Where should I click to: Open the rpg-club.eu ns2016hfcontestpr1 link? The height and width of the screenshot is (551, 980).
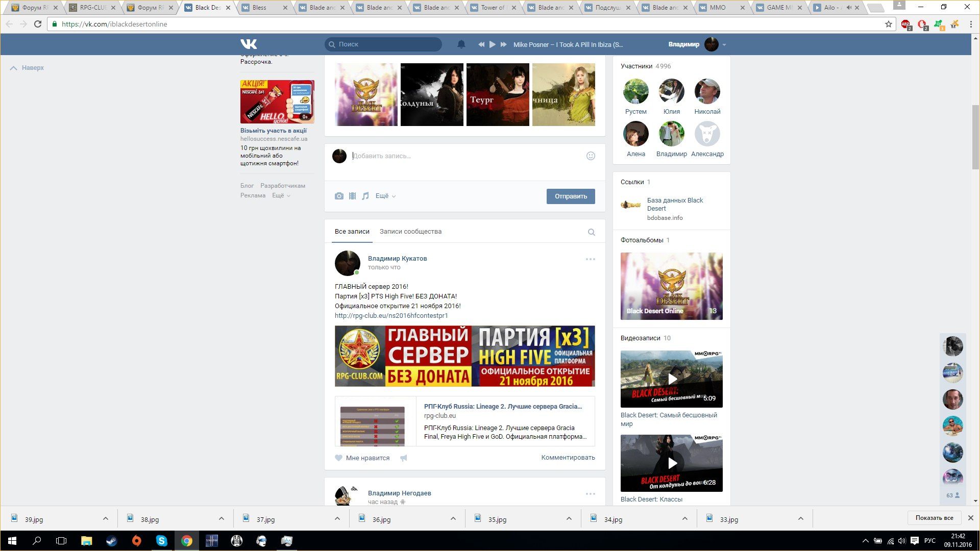pos(391,316)
